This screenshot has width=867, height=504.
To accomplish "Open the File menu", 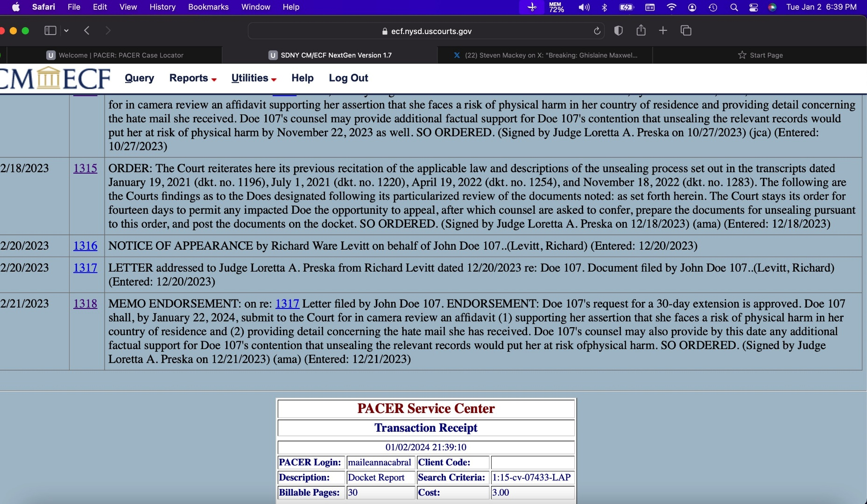I will [x=74, y=7].
